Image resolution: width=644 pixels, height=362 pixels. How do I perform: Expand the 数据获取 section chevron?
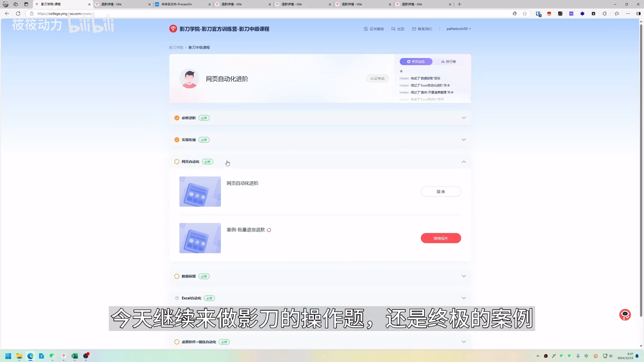coord(464,276)
